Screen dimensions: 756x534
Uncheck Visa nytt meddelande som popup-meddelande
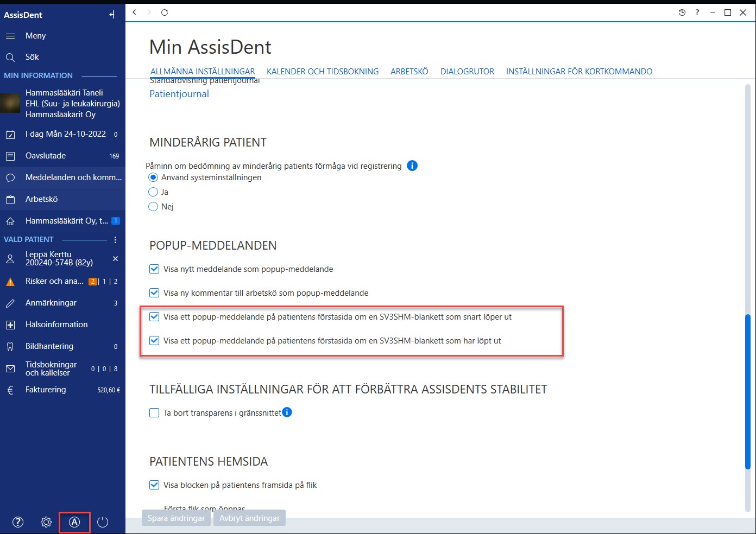[154, 269]
